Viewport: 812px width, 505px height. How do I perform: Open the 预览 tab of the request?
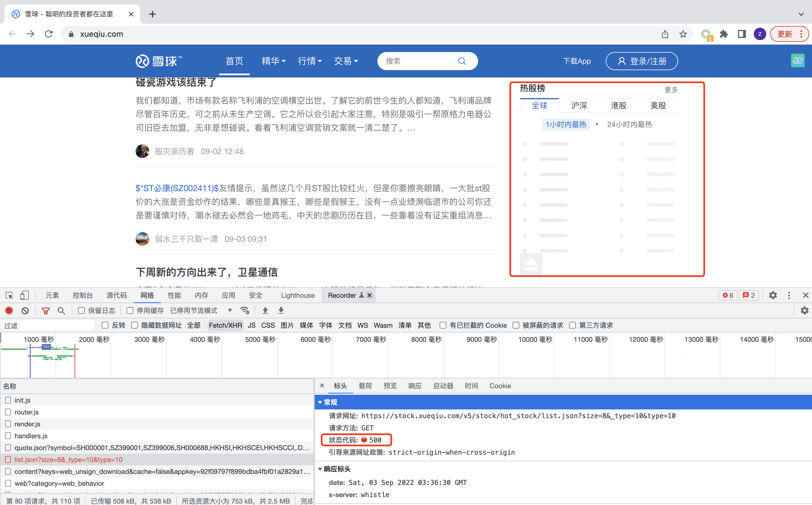tap(390, 386)
